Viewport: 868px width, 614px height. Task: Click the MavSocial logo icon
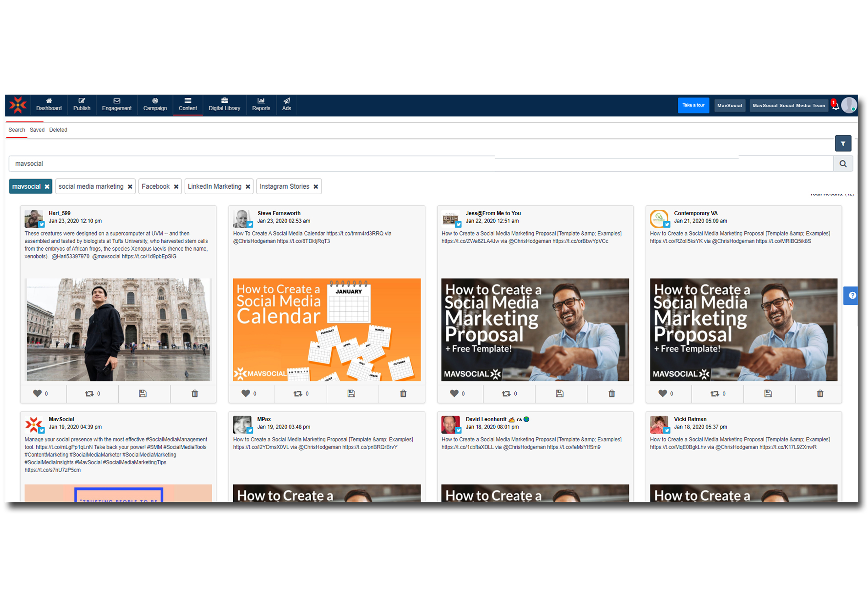pyautogui.click(x=18, y=105)
